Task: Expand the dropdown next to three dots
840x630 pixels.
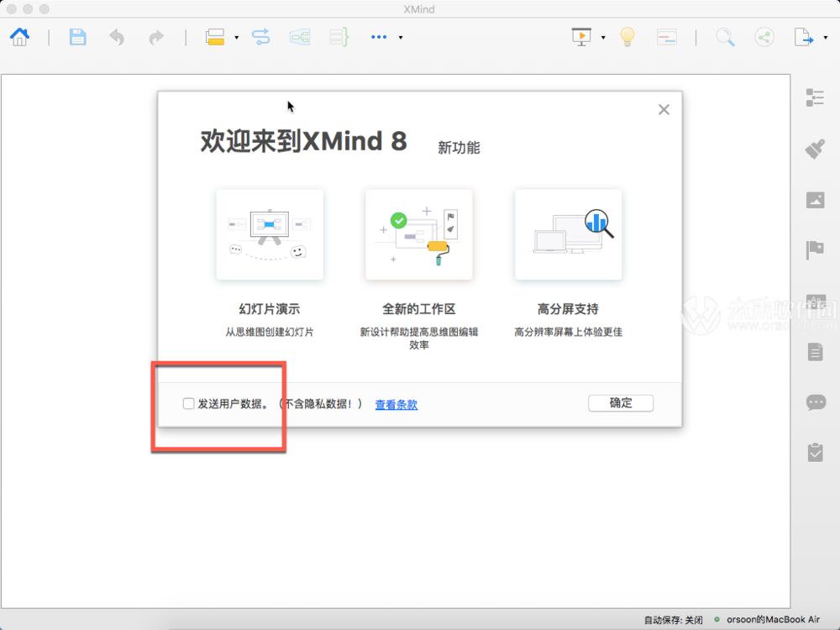Action: pos(400,38)
